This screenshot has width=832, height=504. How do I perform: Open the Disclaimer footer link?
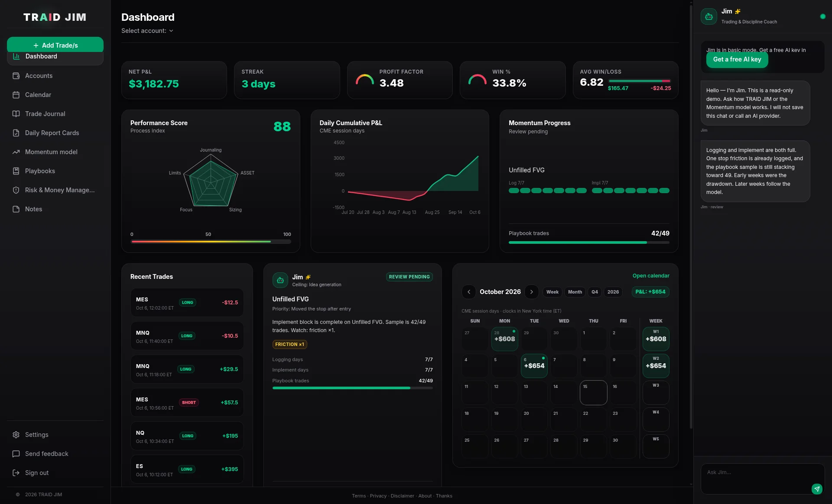point(402,496)
